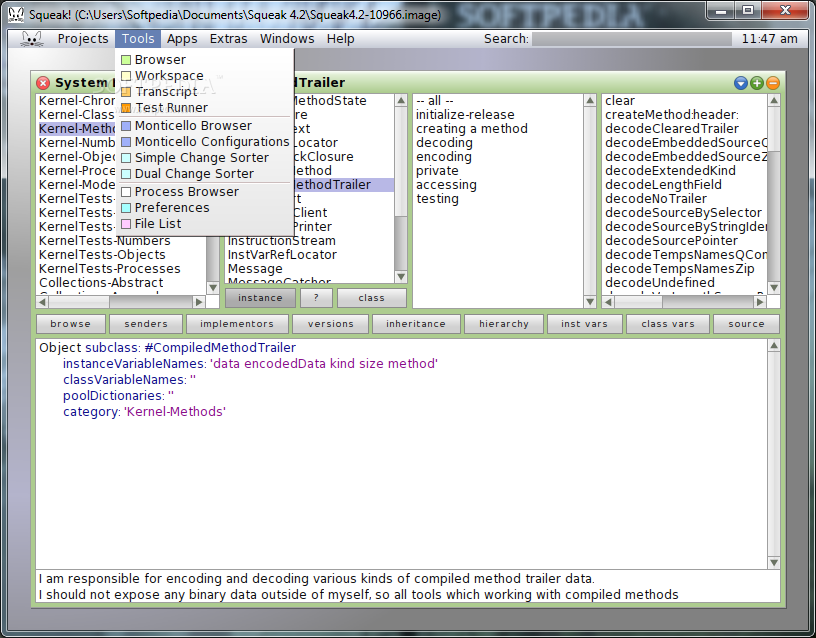Click the inst vars button

[584, 324]
